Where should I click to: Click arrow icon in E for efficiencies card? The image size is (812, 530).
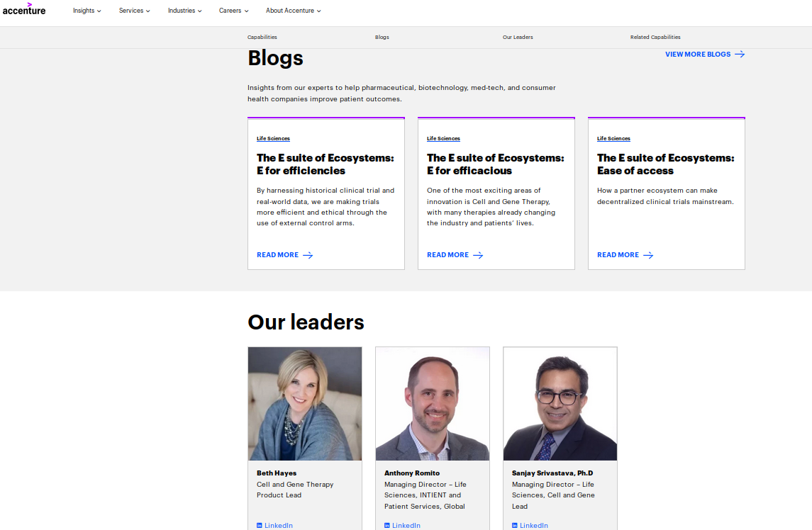tap(308, 255)
